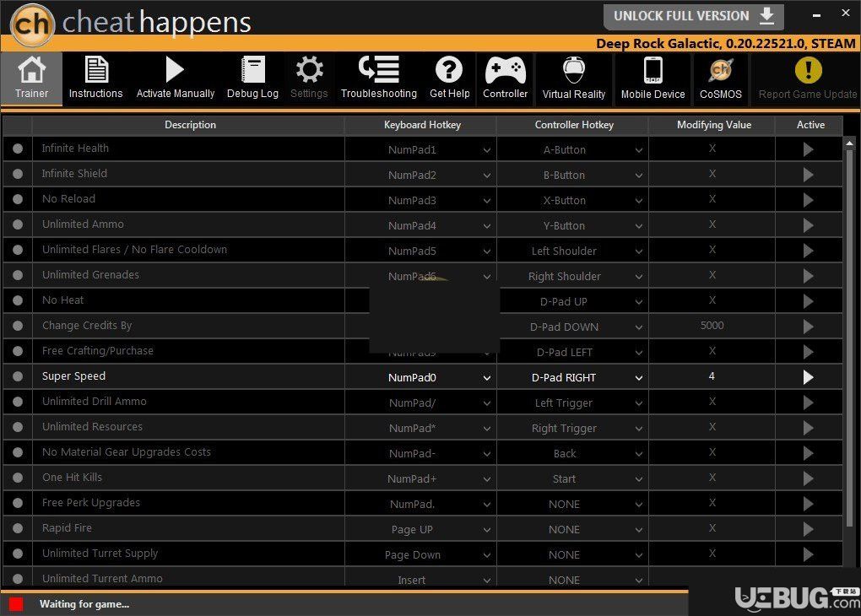Screen dimensions: 861x616
Task: Activate Unlimited Drill Ammo play arrow
Action: point(808,403)
